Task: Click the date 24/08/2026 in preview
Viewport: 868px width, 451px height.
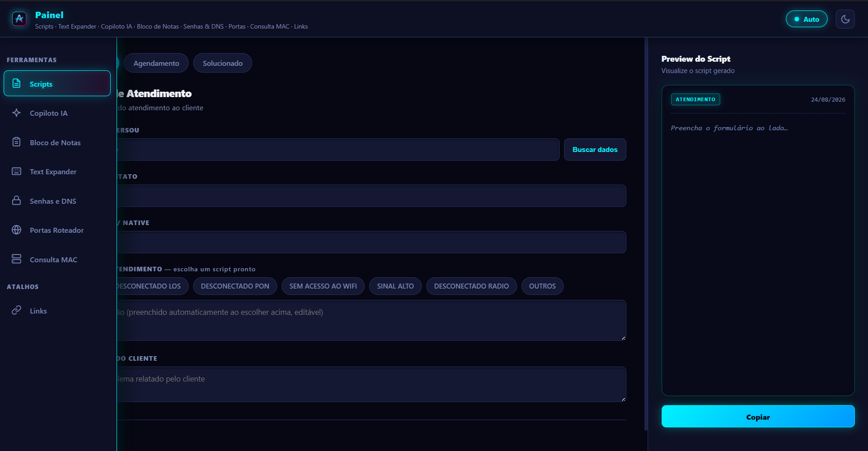Action: pyautogui.click(x=828, y=100)
